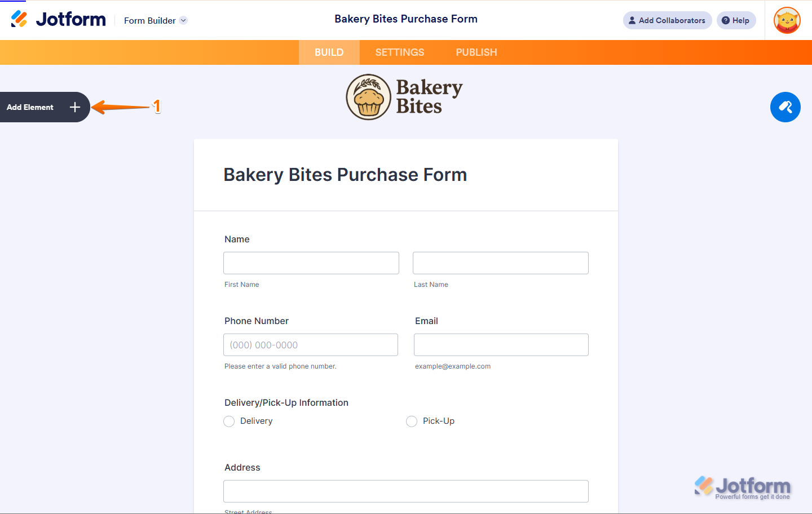Click the Bakery Bites muffin logo
Screen dimensions: 812x514
click(369, 97)
